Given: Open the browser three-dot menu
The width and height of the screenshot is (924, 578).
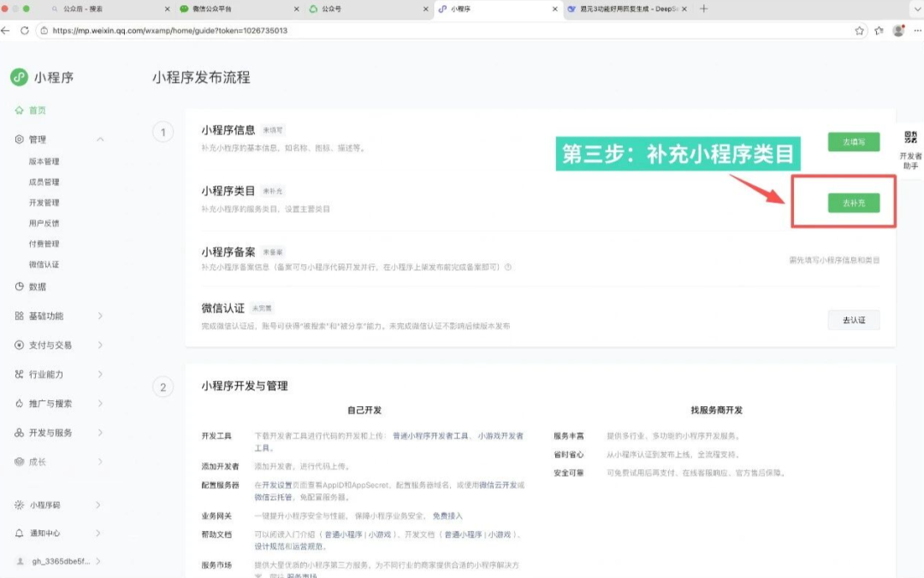Looking at the screenshot, I should 917,31.
